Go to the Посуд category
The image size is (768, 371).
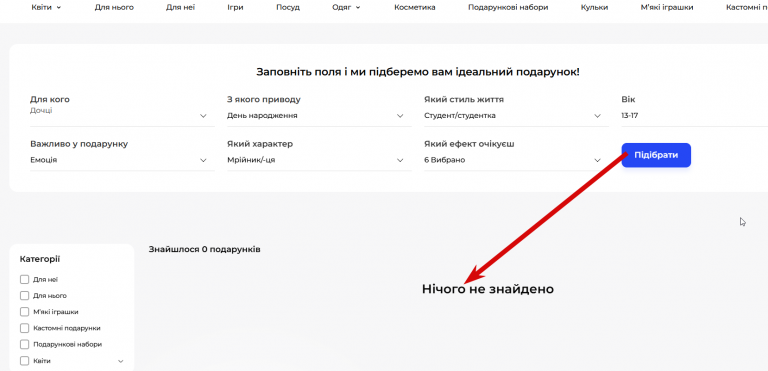[x=288, y=7]
